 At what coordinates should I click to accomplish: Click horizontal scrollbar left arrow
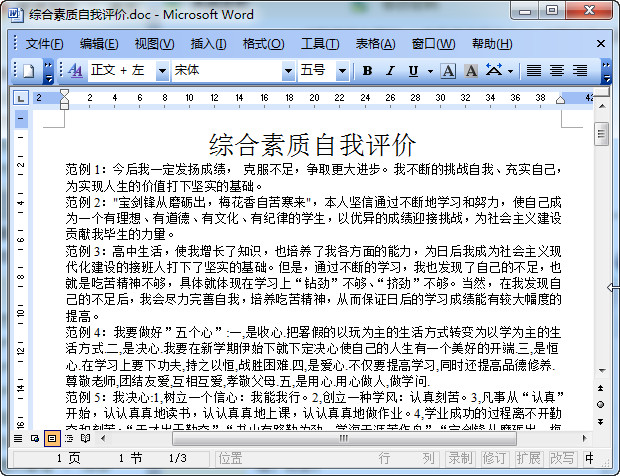103,438
